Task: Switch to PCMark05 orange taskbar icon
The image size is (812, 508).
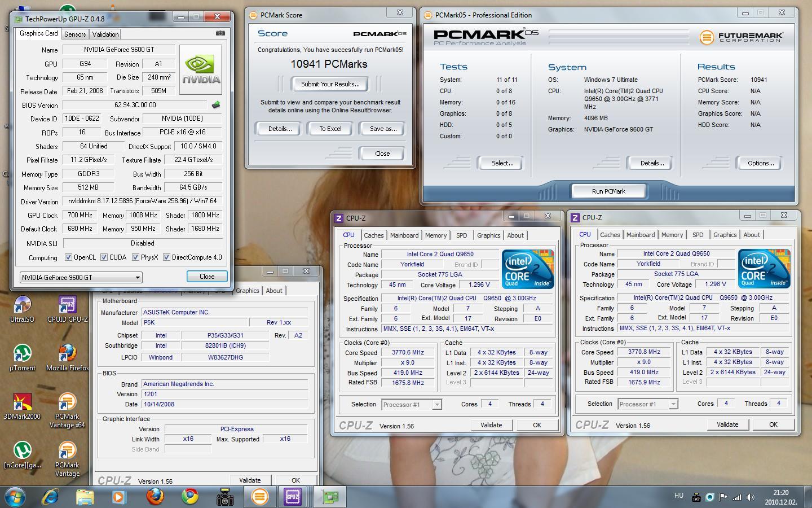Action: click(x=259, y=497)
